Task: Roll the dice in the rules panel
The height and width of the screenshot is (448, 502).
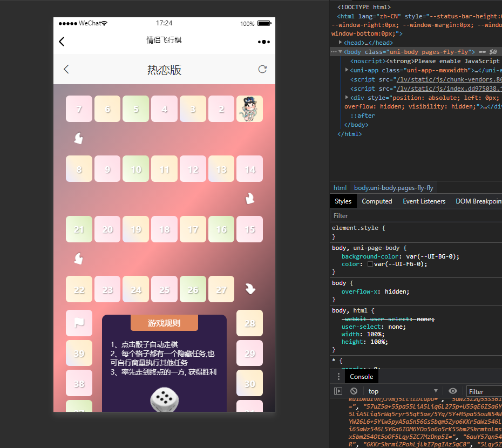Action: pyautogui.click(x=165, y=400)
